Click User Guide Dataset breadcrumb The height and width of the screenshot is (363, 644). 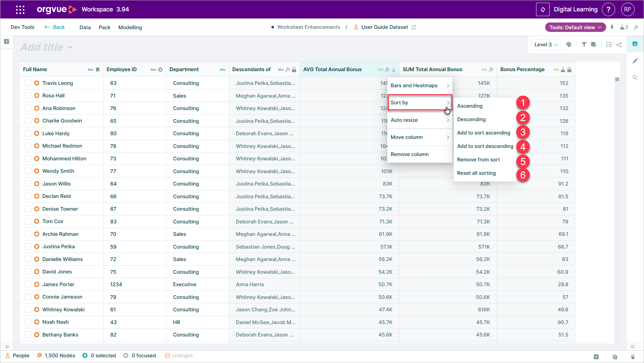click(x=384, y=27)
